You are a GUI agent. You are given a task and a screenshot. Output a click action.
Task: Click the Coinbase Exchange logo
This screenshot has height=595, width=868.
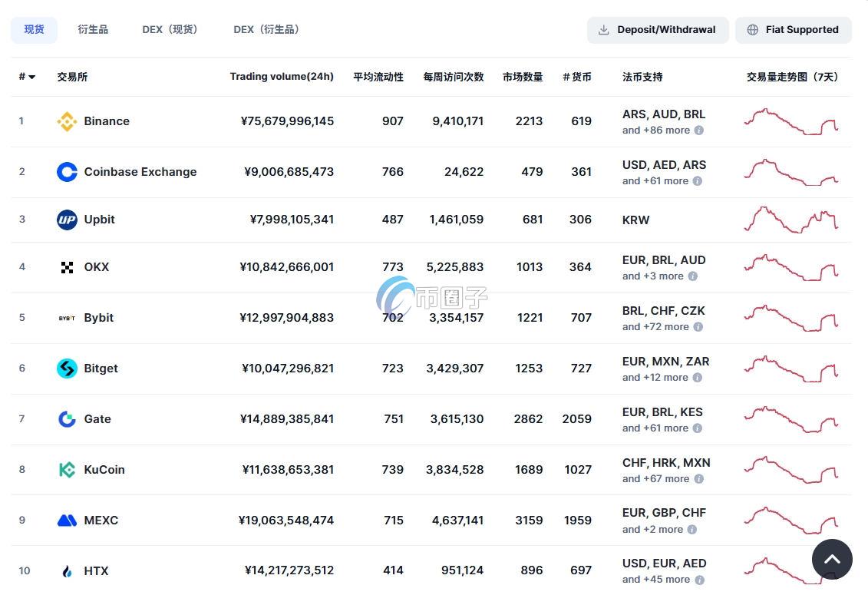coord(67,171)
